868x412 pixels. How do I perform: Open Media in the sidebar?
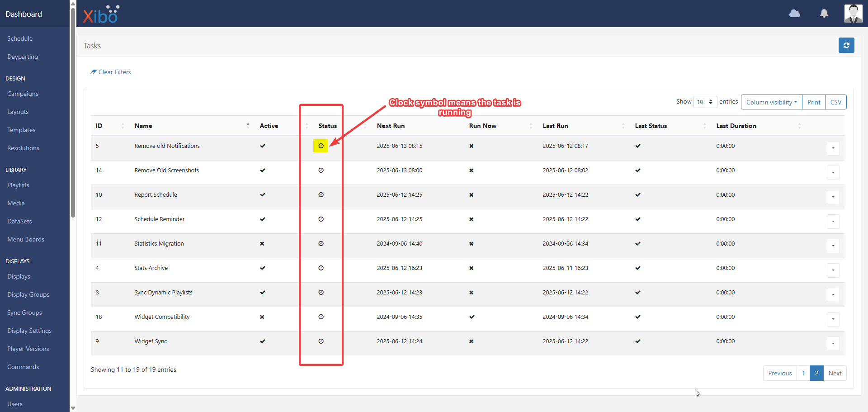point(16,203)
